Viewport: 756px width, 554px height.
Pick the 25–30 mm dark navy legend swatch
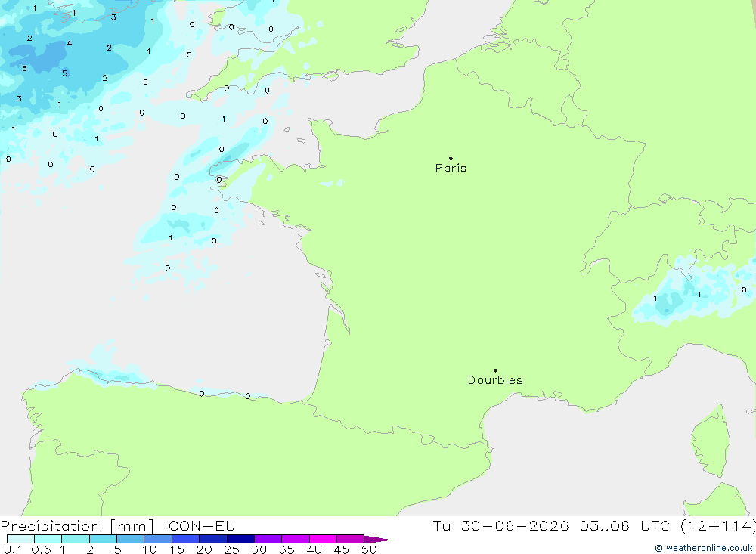point(240,539)
